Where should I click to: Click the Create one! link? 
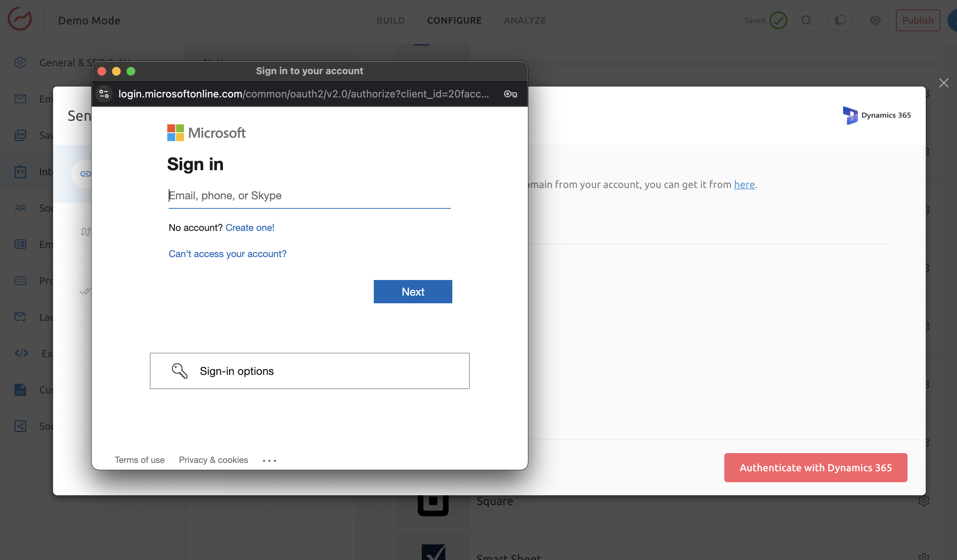250,228
